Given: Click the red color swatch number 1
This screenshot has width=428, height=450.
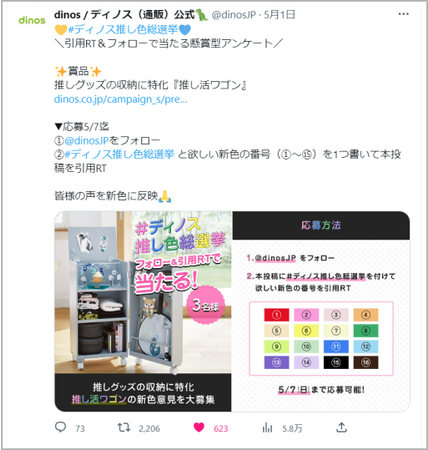Looking at the screenshot, I should (x=276, y=315).
